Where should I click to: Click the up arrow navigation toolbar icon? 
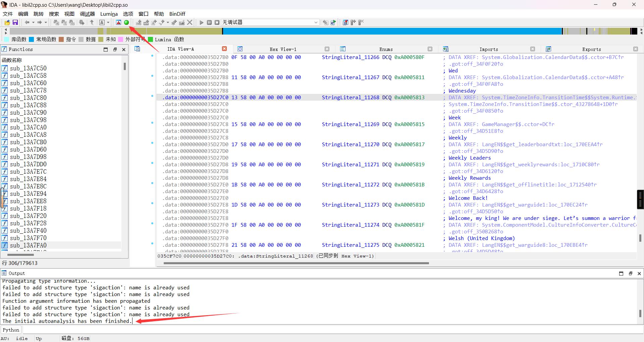point(92,22)
